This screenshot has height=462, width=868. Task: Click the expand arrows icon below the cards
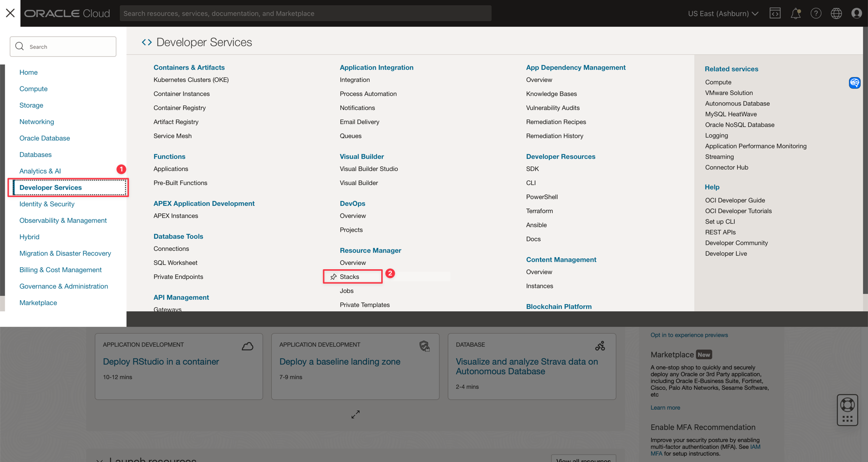(x=356, y=415)
